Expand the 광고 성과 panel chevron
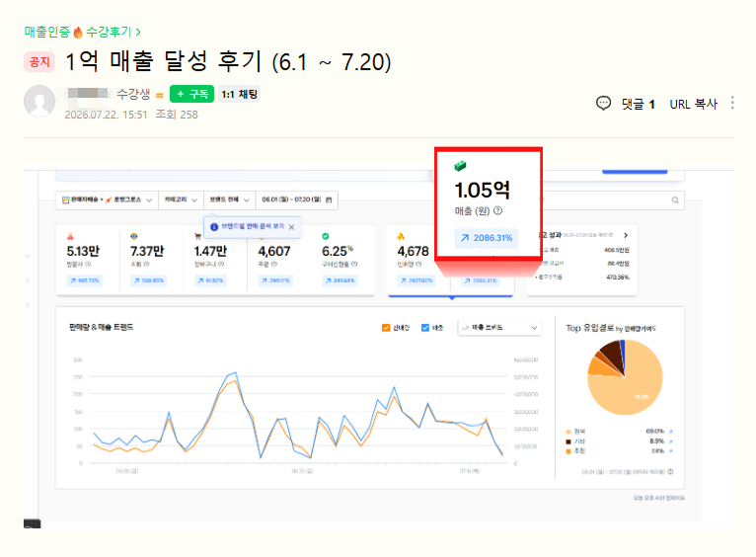This screenshot has height=557, width=756. tap(626, 235)
